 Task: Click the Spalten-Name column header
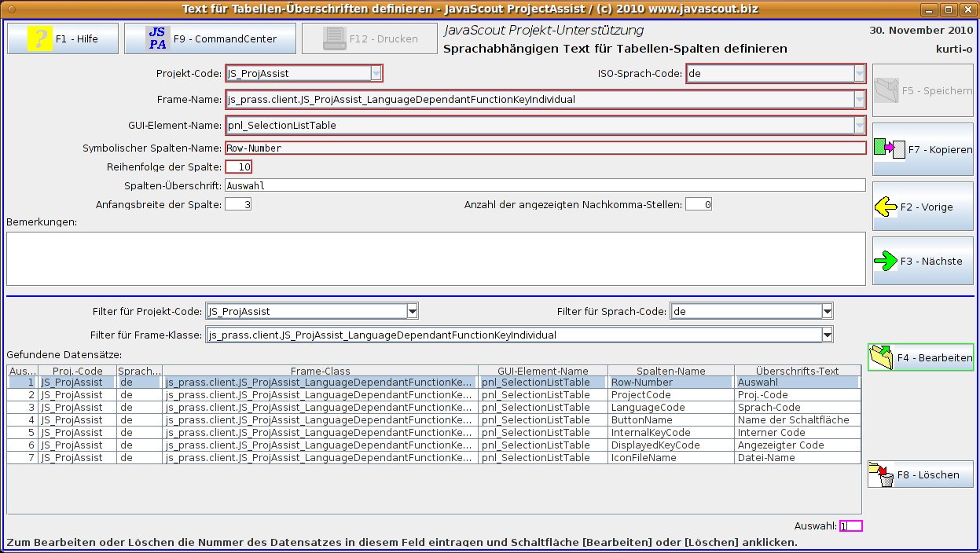tap(670, 371)
